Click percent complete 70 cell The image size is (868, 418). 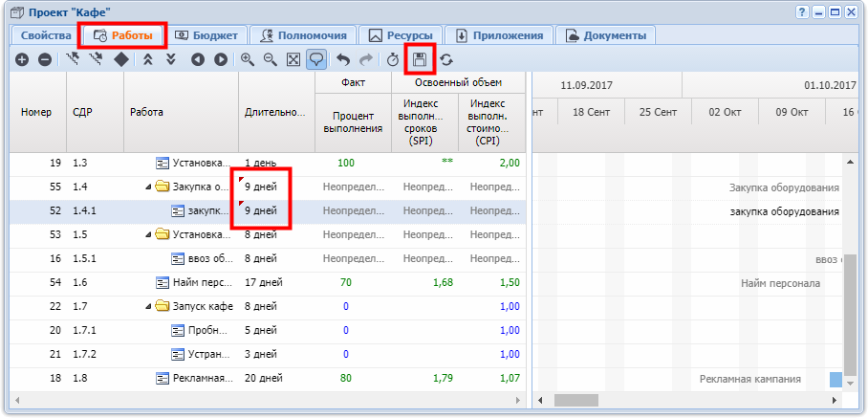click(x=346, y=283)
